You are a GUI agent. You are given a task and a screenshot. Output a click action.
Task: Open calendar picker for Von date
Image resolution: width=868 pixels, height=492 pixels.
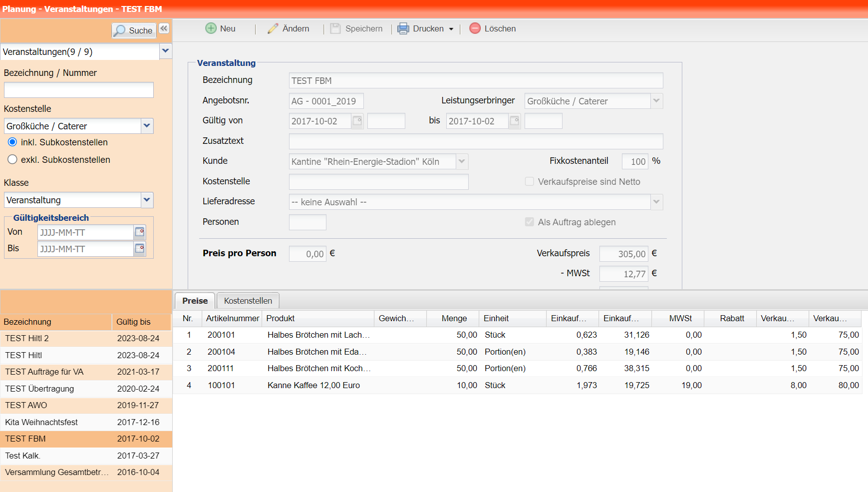coord(140,232)
